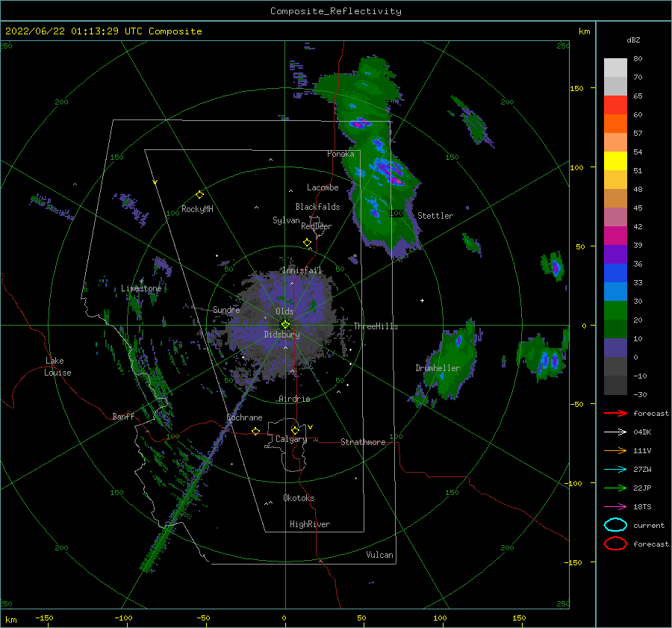672x628 pixels.
Task: Click the Okotoks city label
Action: 299,498
